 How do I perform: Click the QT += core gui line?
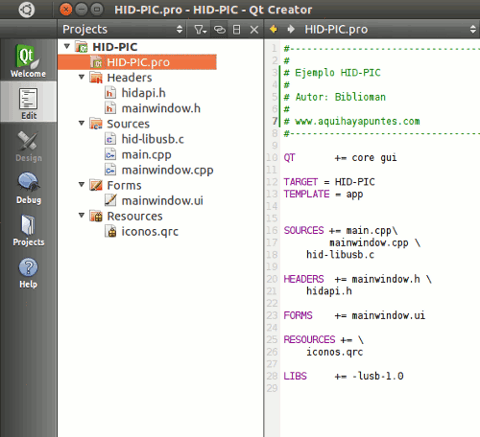click(340, 157)
